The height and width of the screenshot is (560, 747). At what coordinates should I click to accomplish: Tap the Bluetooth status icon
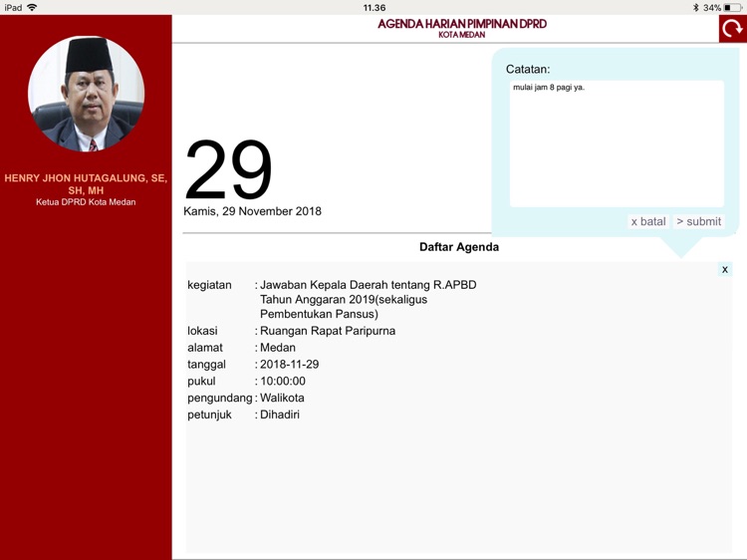(695, 8)
